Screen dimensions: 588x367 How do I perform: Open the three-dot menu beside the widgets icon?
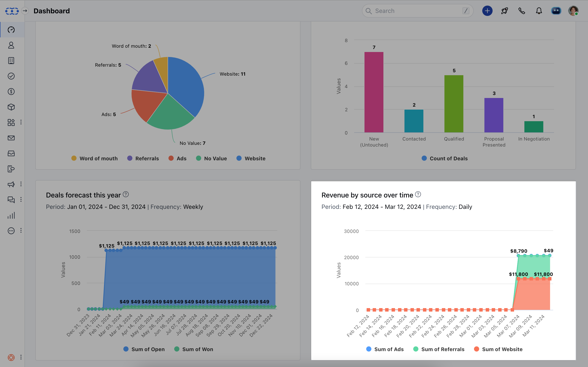tap(21, 122)
